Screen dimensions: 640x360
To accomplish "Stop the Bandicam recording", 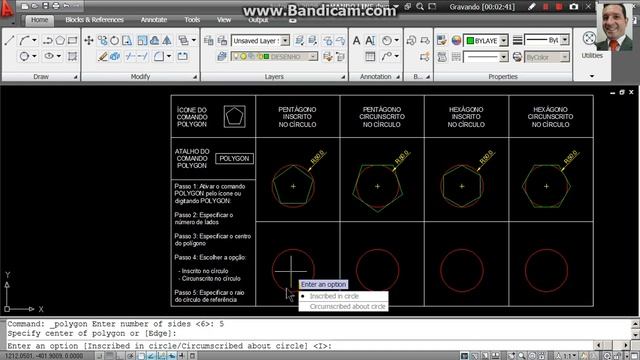I will click(x=559, y=7).
